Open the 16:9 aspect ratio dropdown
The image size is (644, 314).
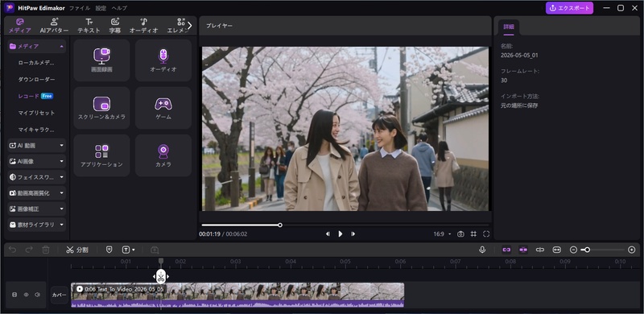coord(442,233)
